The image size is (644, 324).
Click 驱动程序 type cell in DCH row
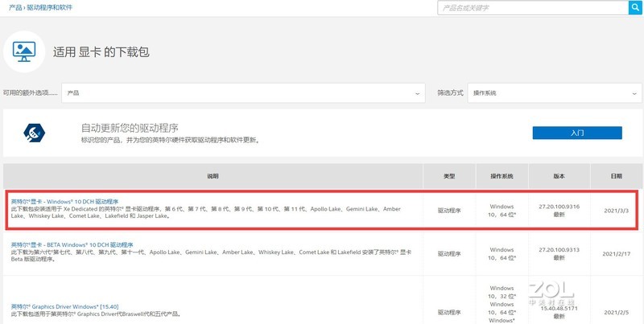pos(449,211)
